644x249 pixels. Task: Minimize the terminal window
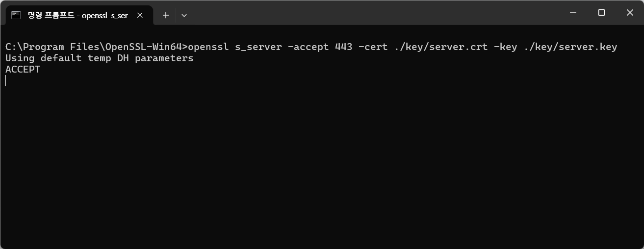573,13
